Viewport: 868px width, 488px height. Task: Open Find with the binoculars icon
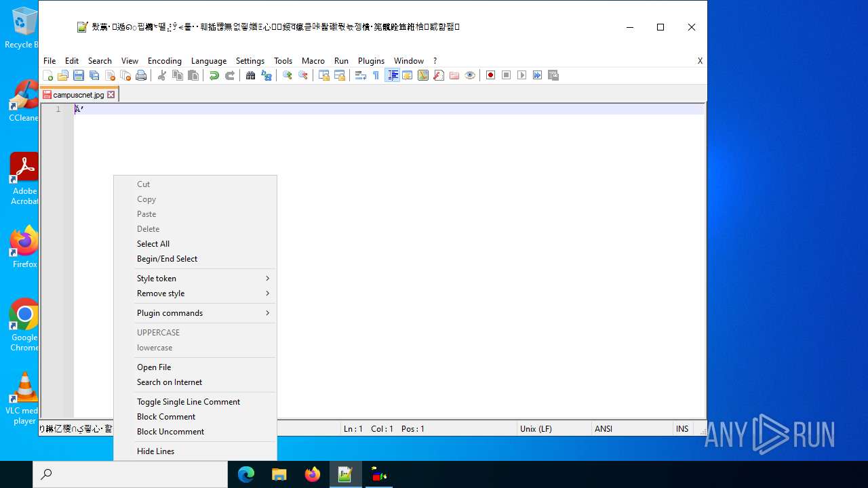[x=250, y=75]
